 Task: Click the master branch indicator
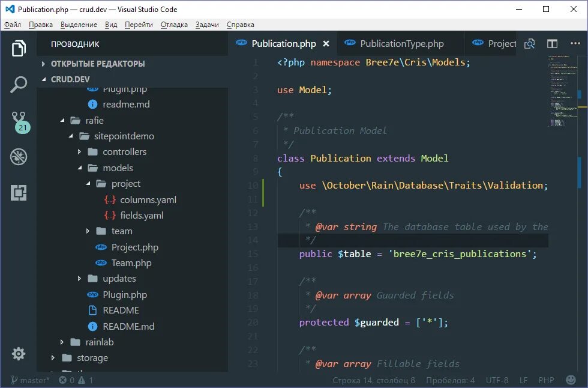pyautogui.click(x=30, y=380)
